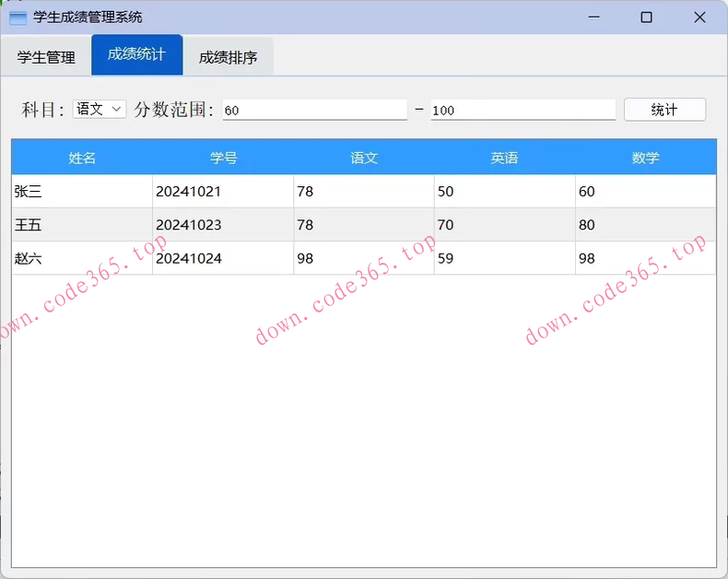The image size is (728, 579).
Task: Open the 成绩排序 tab
Action: (x=228, y=57)
